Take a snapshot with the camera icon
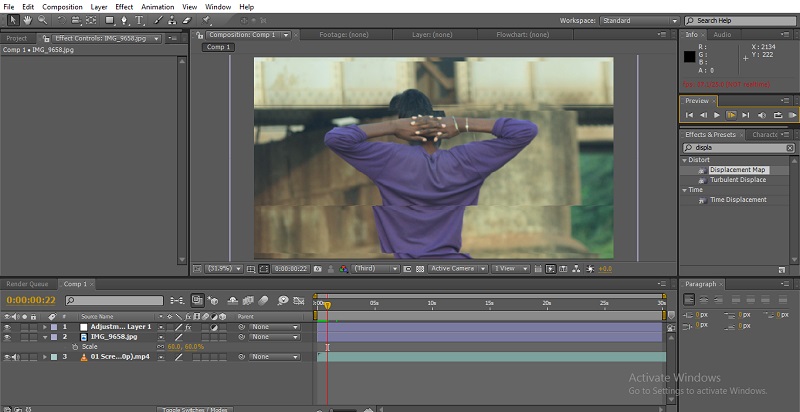 318,269
